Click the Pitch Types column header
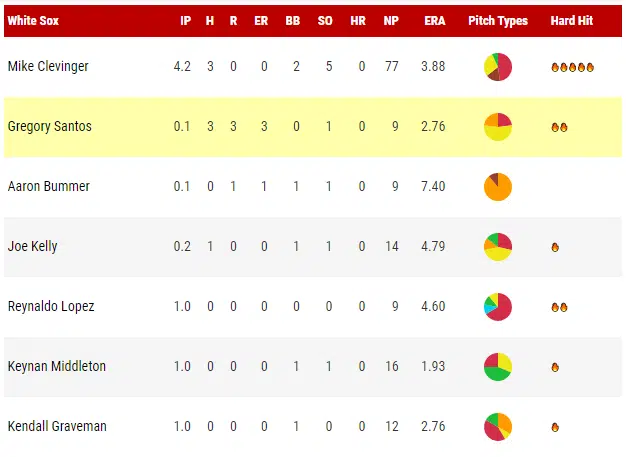 pyautogui.click(x=498, y=21)
